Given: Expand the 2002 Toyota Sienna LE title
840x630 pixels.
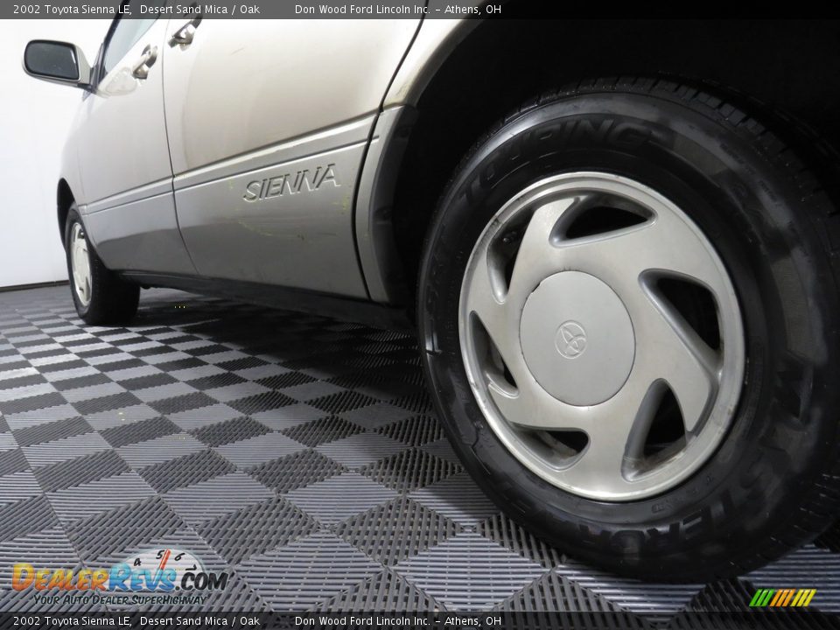Looking at the screenshot, I should [66, 10].
